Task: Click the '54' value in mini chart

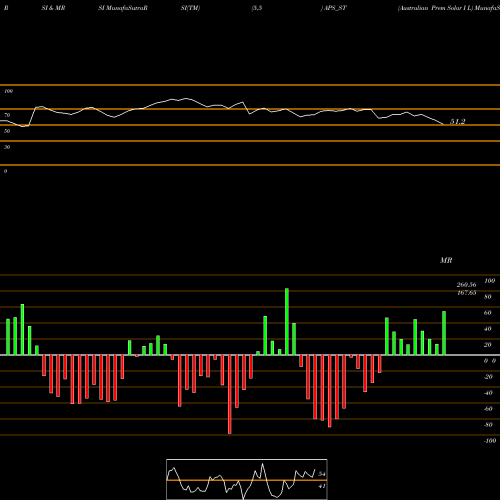Action: tap(322, 474)
